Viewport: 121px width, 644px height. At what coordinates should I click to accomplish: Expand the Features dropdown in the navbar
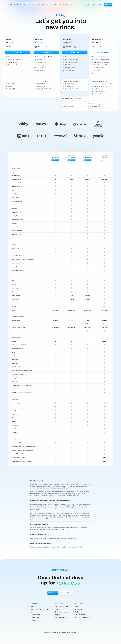pyautogui.click(x=27, y=5)
